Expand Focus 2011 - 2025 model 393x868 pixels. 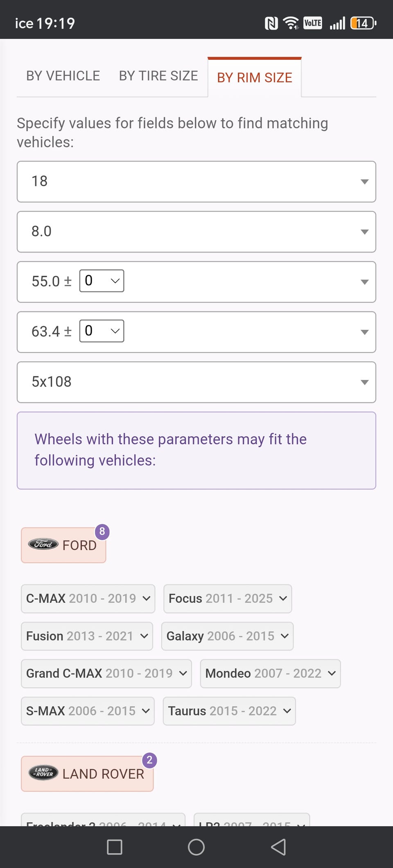pyautogui.click(x=228, y=599)
